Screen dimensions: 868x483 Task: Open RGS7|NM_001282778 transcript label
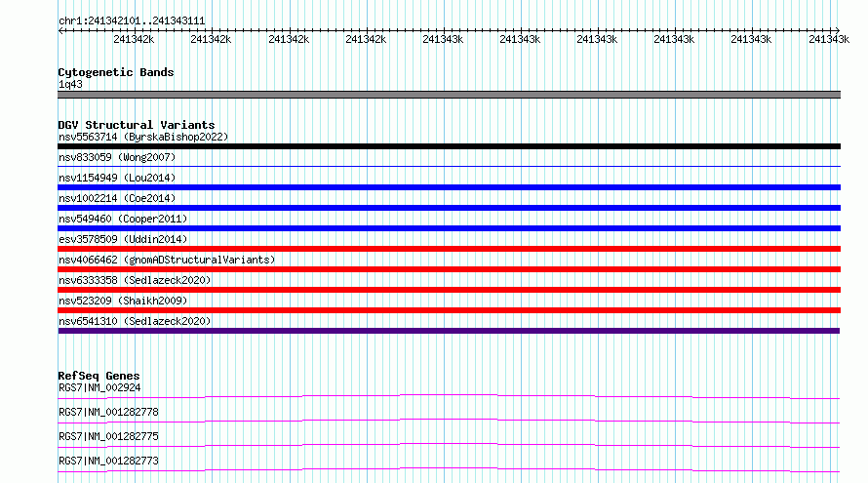pyautogui.click(x=108, y=412)
